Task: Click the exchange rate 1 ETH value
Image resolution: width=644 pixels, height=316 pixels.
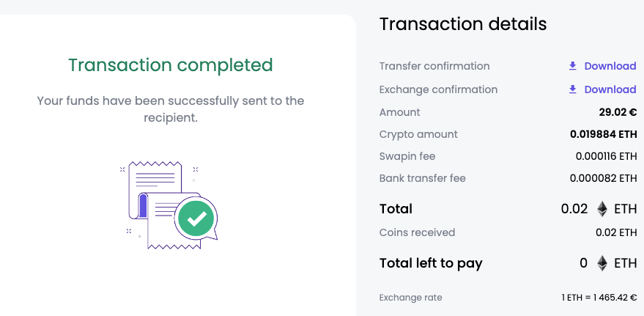Action: pyautogui.click(x=599, y=298)
